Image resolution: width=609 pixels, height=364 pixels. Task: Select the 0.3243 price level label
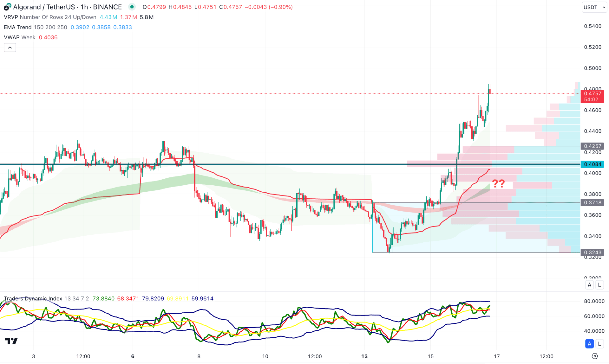pyautogui.click(x=592, y=252)
